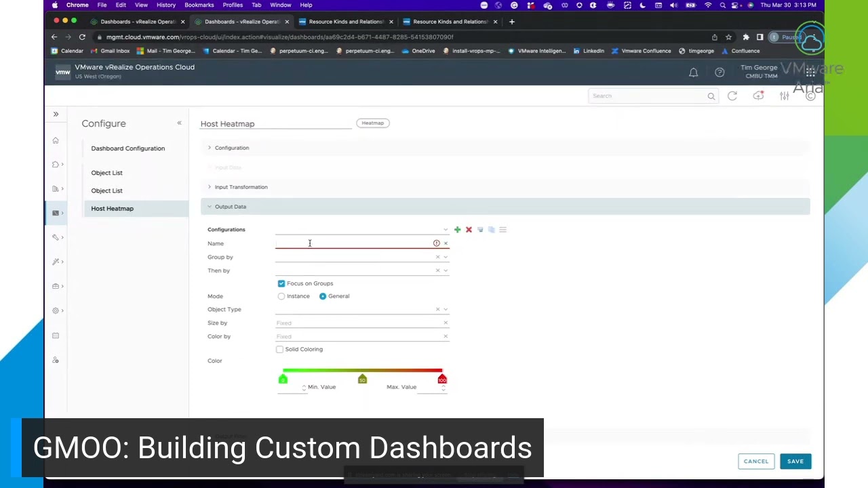
Task: Bookmark page with the star icon
Action: click(728, 37)
